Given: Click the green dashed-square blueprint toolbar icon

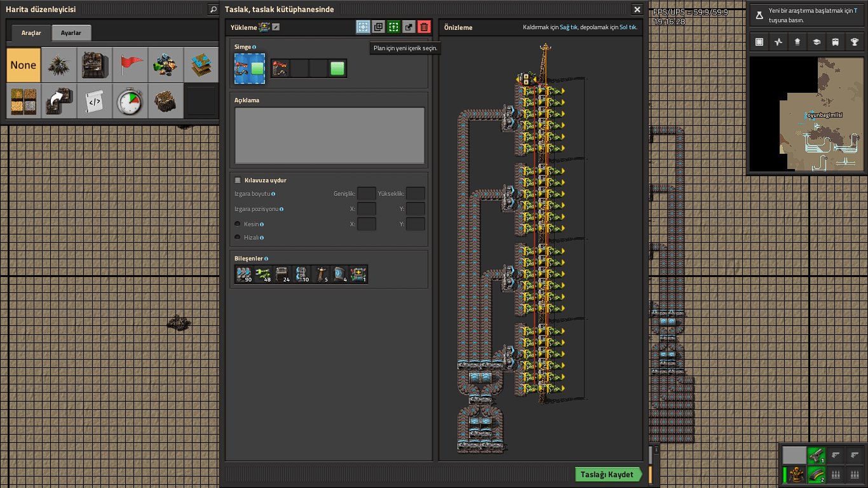Looking at the screenshot, I should (x=393, y=27).
